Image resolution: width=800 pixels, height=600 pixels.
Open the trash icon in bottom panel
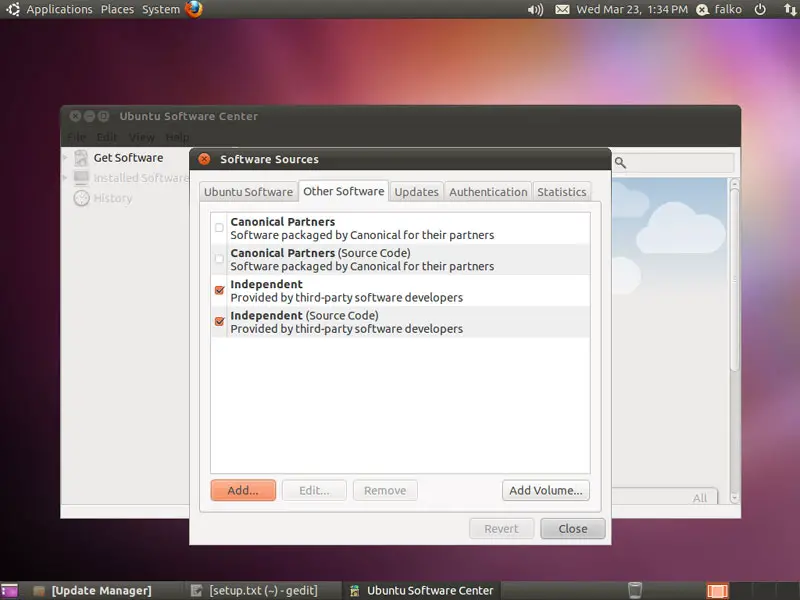click(635, 590)
